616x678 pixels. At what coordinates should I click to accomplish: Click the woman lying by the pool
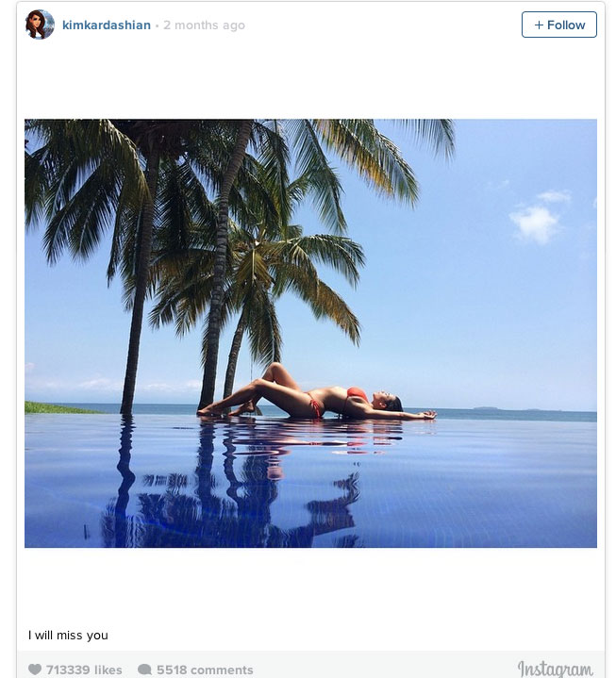317,393
